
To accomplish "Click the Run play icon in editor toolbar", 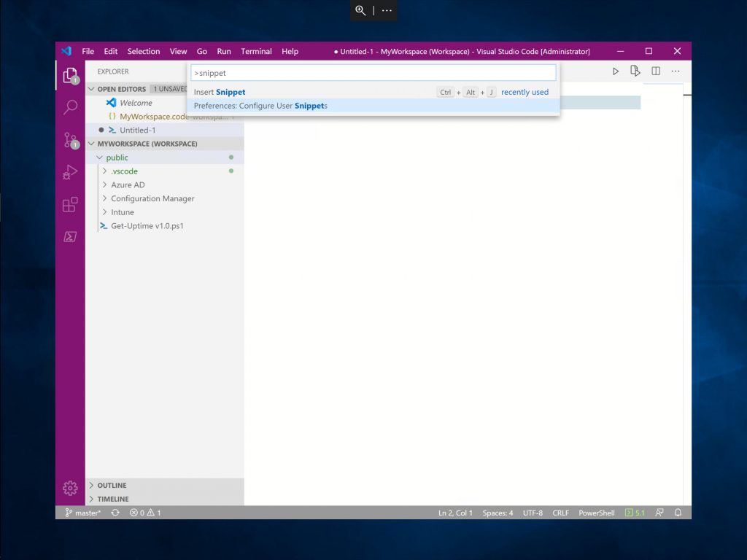I will tap(616, 71).
